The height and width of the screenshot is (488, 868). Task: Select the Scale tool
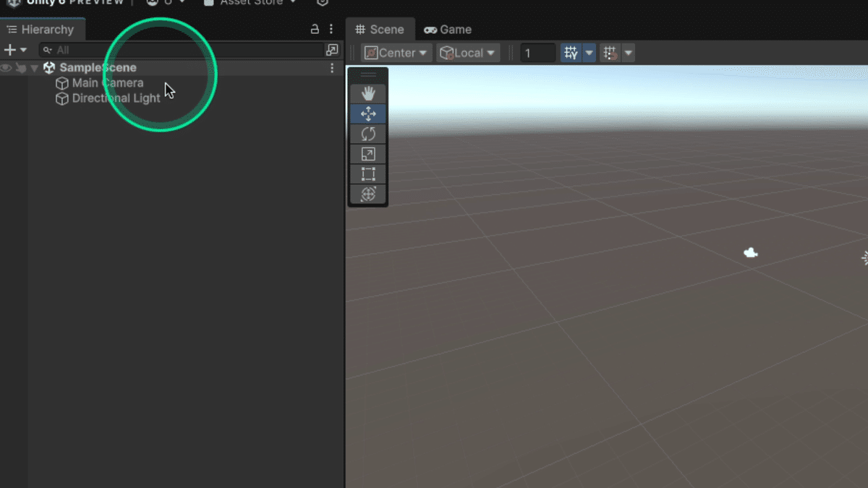click(x=368, y=154)
